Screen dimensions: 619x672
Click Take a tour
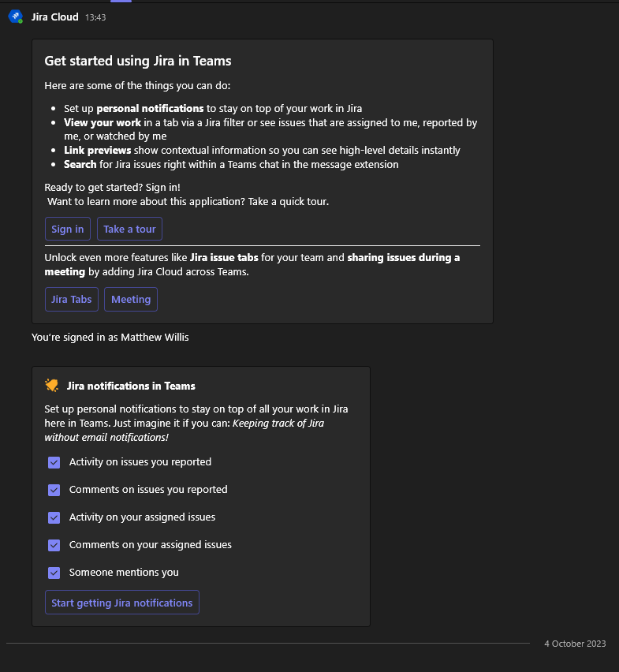click(x=129, y=229)
